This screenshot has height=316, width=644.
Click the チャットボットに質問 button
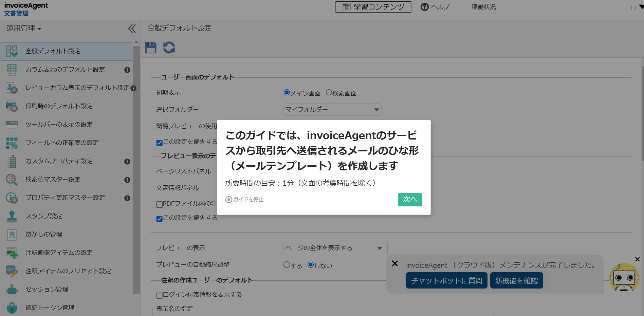(446, 281)
